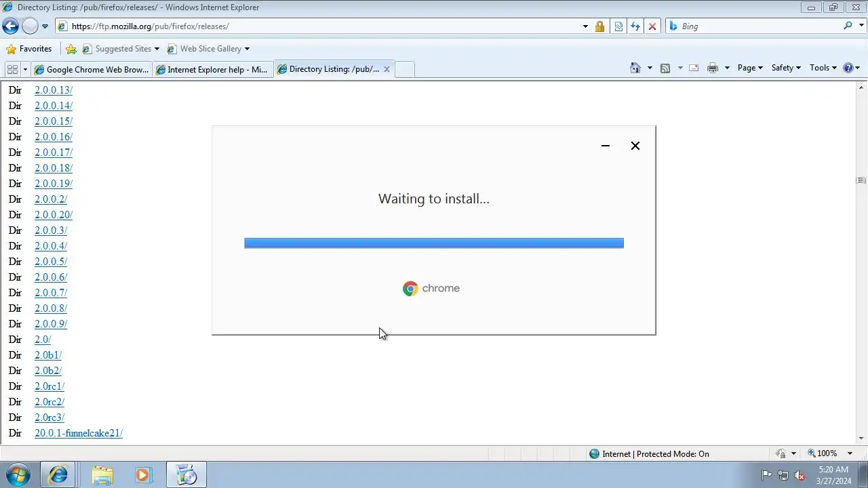Open the 2.0.0.13/ directory link
Image resolution: width=868 pixels, height=488 pixels.
54,90
